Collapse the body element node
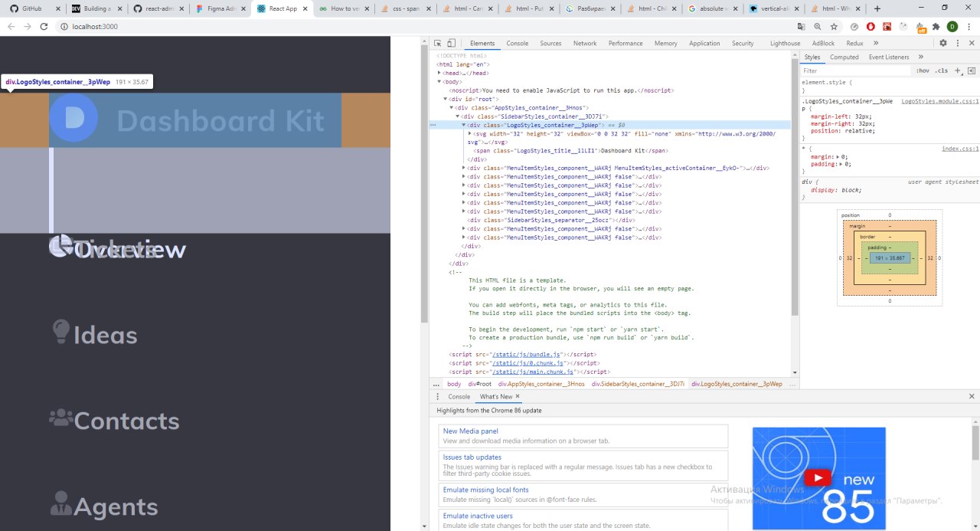Screen dimensions: 980x531 [439, 81]
